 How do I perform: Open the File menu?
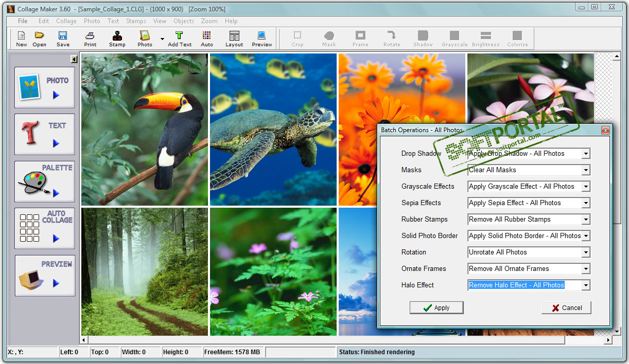[x=23, y=21]
